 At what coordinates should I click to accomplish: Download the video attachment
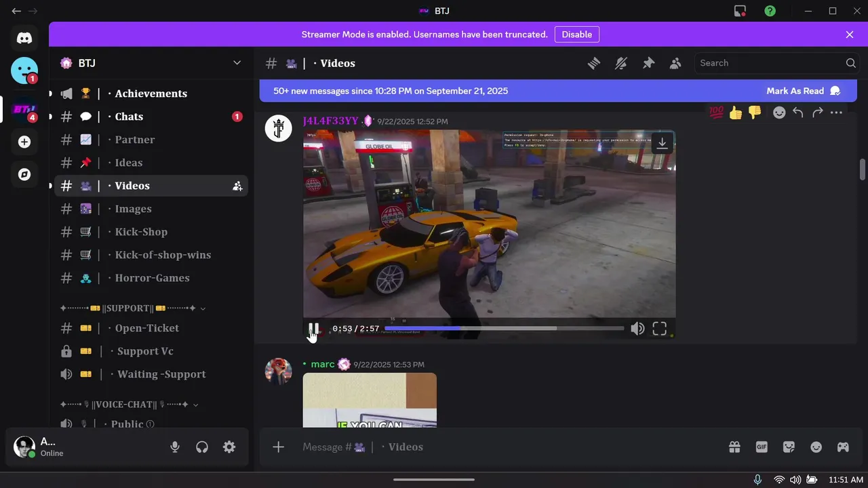[x=663, y=143]
